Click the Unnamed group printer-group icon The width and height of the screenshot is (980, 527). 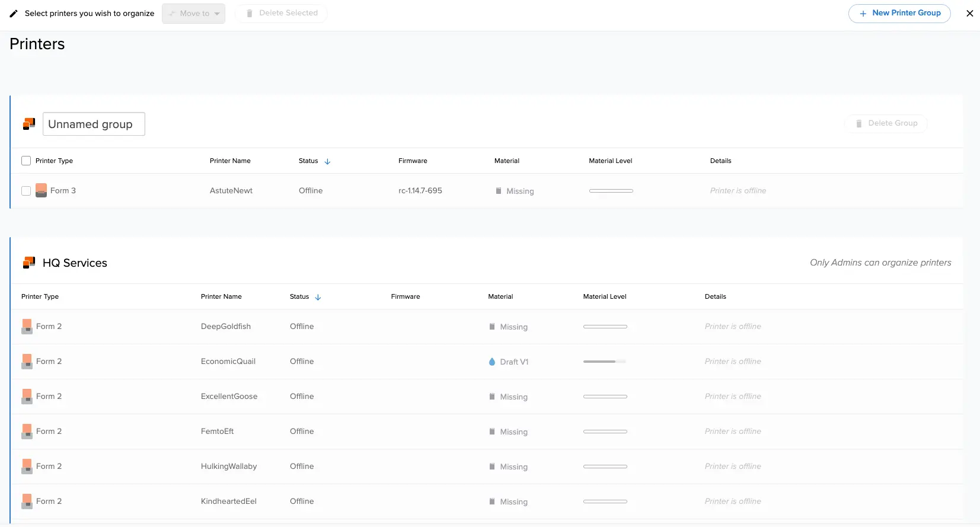(29, 124)
